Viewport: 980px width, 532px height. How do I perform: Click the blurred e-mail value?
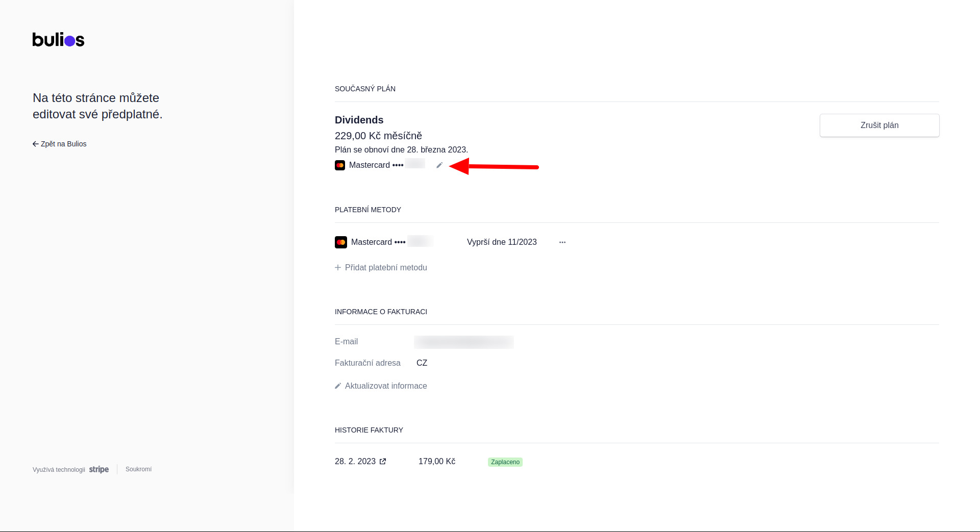[463, 342]
